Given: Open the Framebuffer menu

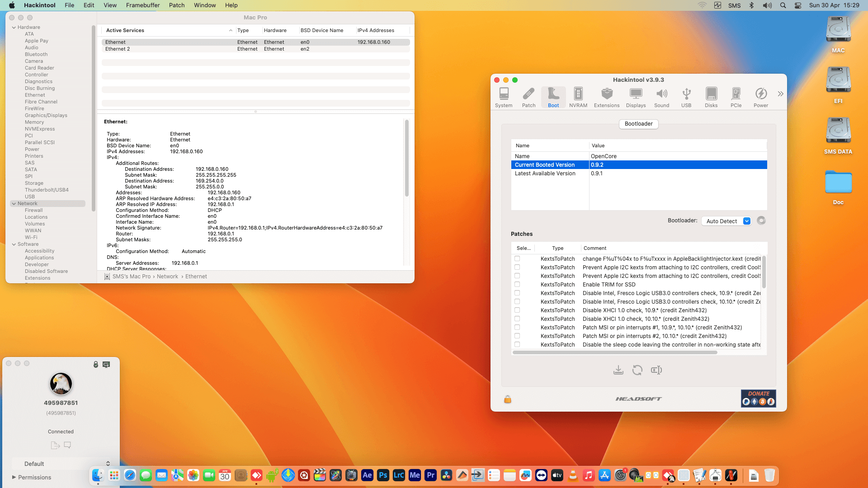Looking at the screenshot, I should 143,5.
